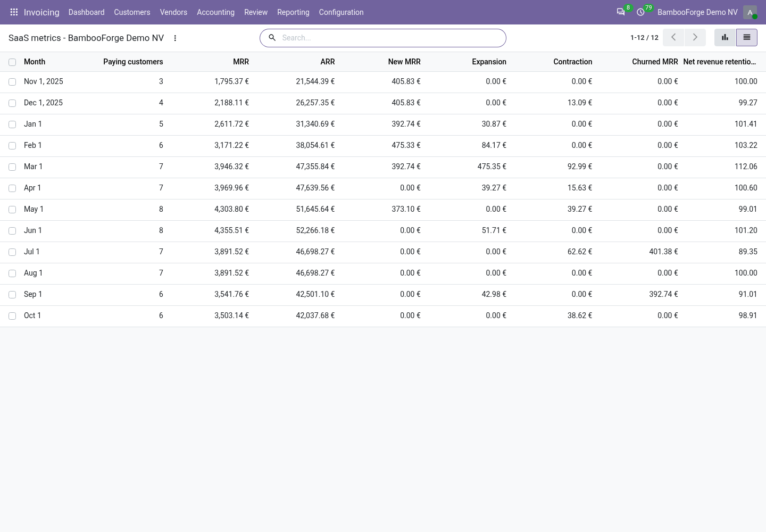Sort by the Month column header
Image resolution: width=766 pixels, height=532 pixels.
coord(35,62)
